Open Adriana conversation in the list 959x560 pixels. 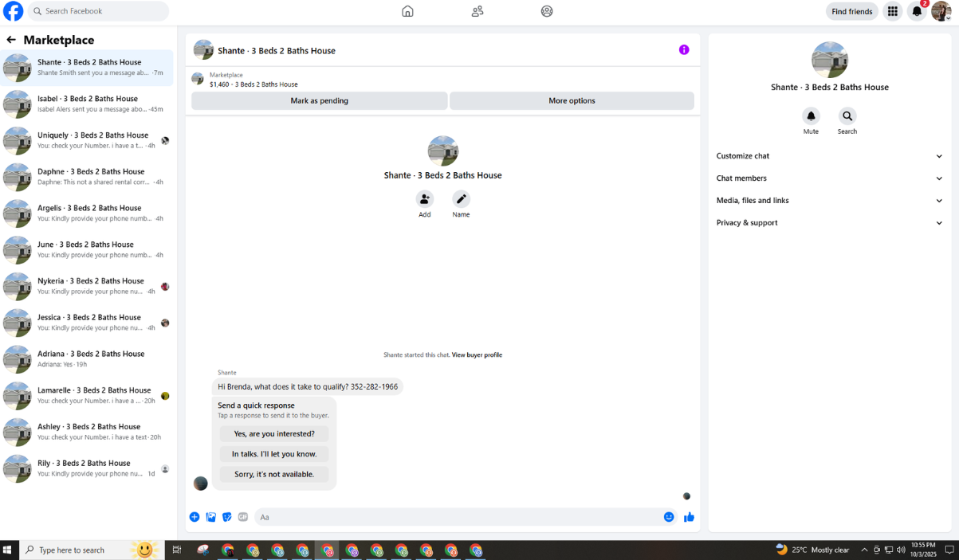87,359
